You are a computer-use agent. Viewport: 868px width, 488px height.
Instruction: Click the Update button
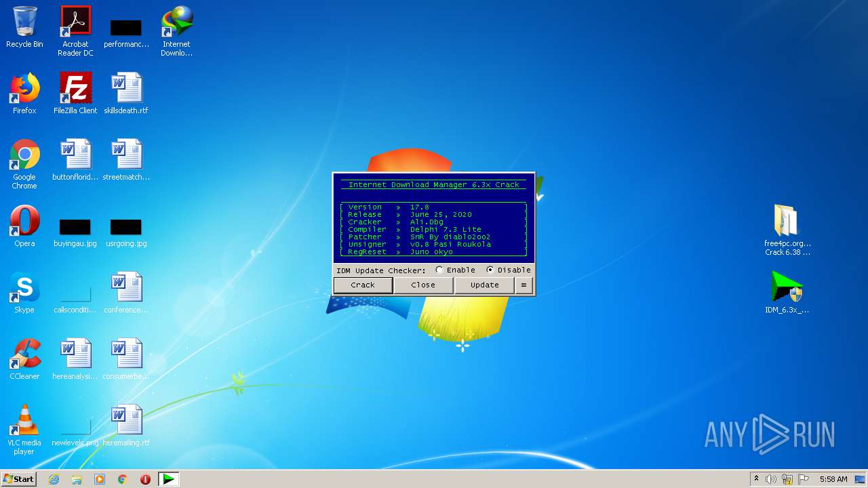[484, 285]
